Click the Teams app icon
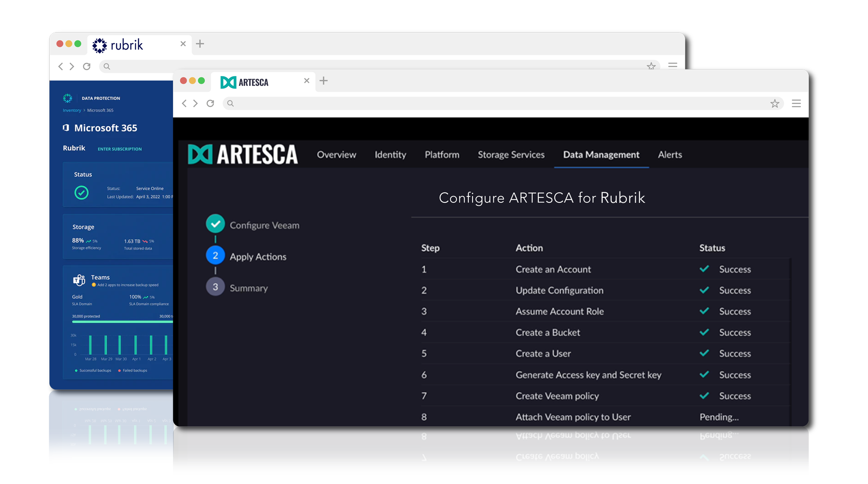Image resolution: width=868 pixels, height=484 pixels. pyautogui.click(x=79, y=280)
